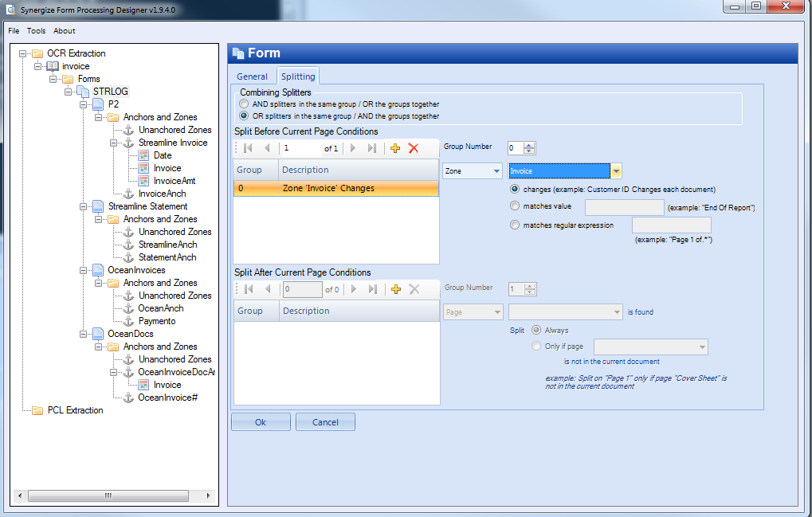812x517 pixels.
Task: Switch to the General tab
Action: point(253,76)
